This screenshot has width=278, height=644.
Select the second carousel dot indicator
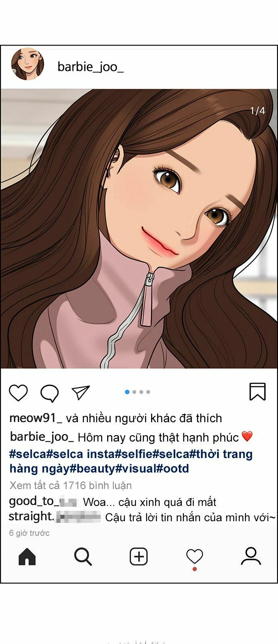(x=134, y=392)
